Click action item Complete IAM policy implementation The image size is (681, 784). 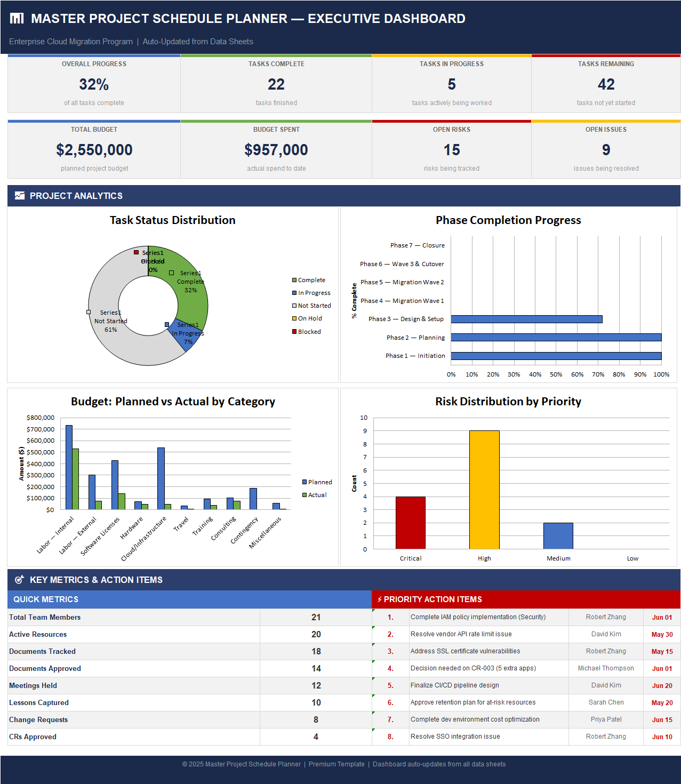click(x=478, y=617)
